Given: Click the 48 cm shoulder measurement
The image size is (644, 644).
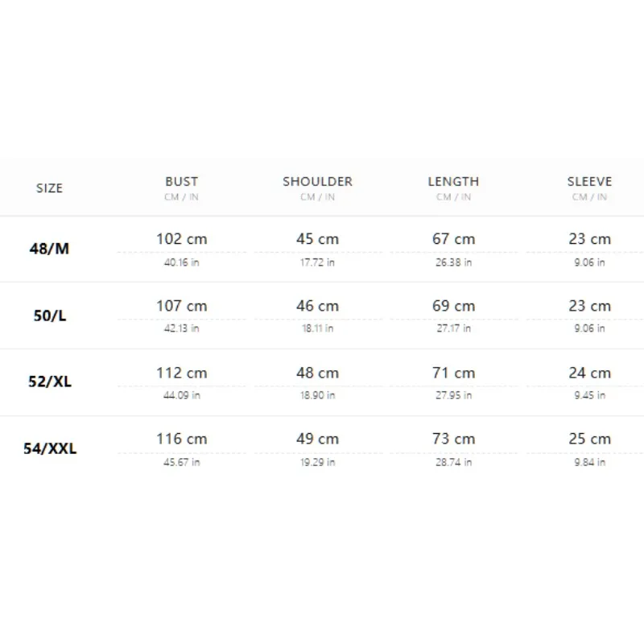Looking at the screenshot, I should [317, 373].
